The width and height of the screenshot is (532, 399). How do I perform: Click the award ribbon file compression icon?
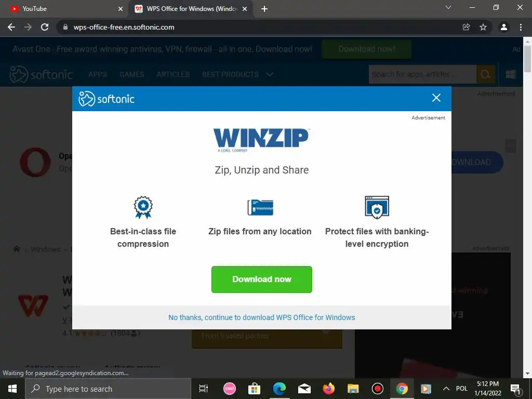tap(143, 207)
